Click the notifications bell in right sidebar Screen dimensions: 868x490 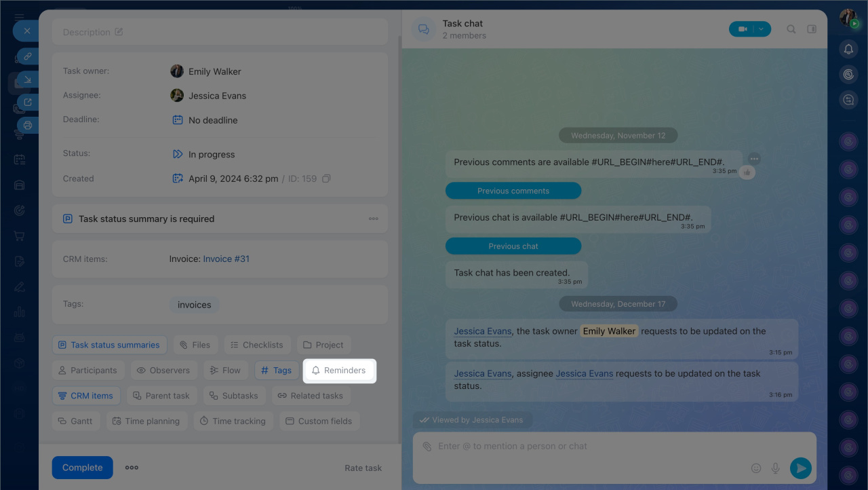tap(848, 49)
